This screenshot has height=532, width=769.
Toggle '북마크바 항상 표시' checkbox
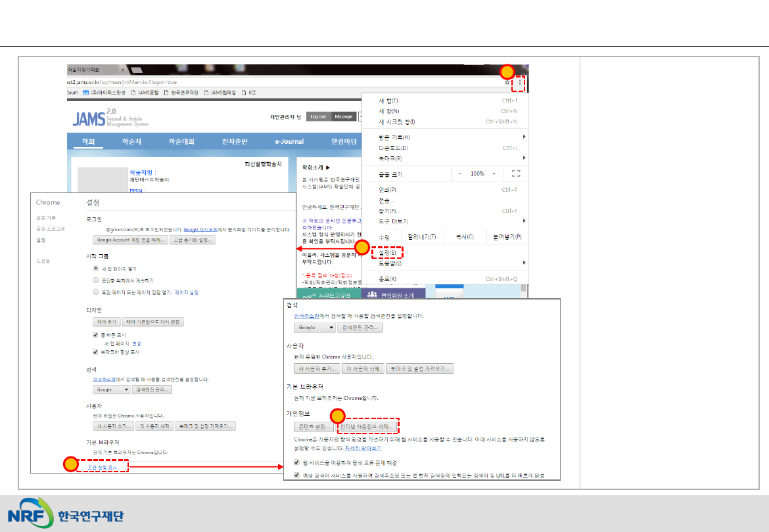[96, 352]
